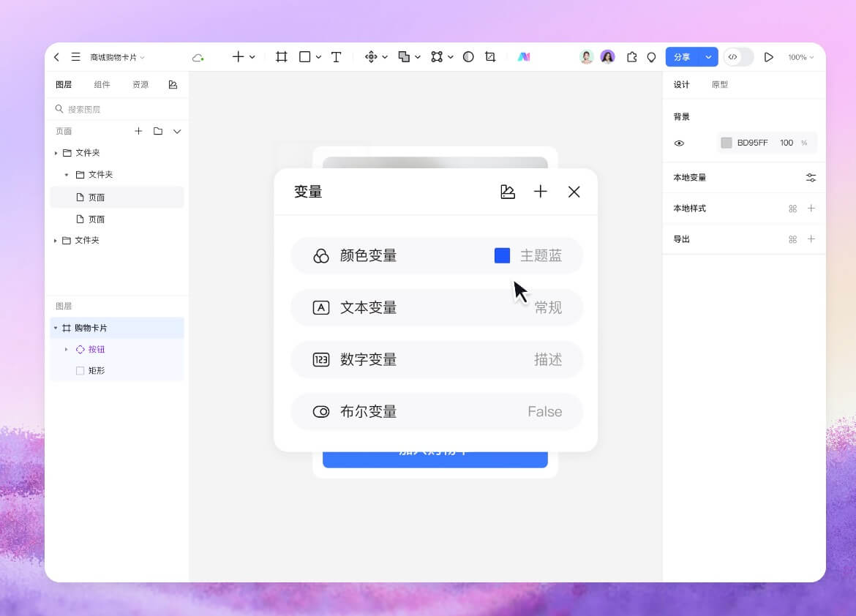Expand the Share button dropdown arrow

pos(708,57)
